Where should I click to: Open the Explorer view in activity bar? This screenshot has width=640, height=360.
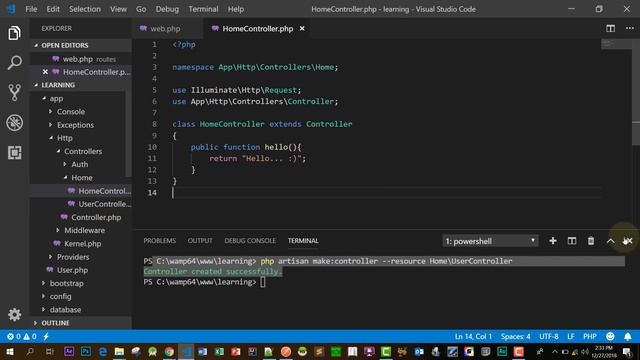(14, 33)
